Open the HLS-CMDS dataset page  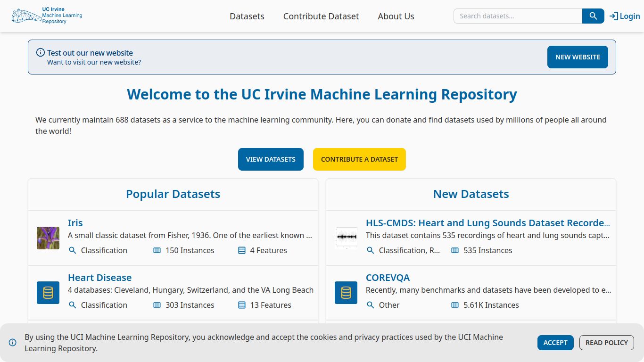pyautogui.click(x=488, y=222)
